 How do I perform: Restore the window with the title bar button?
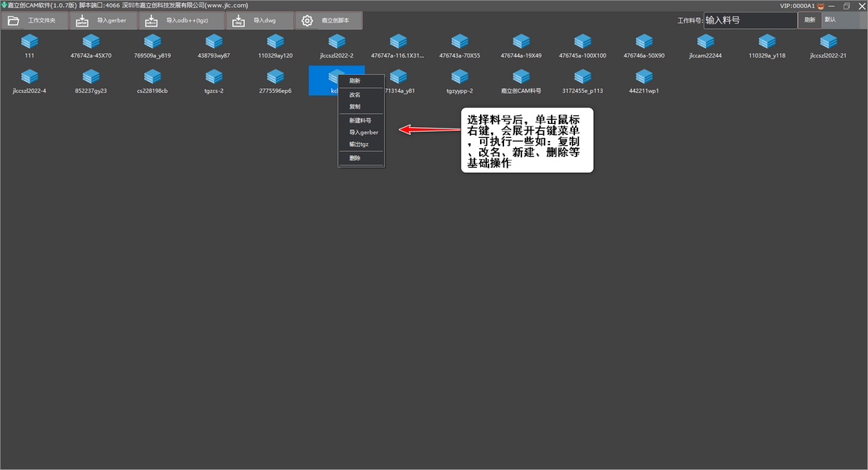(x=846, y=5)
